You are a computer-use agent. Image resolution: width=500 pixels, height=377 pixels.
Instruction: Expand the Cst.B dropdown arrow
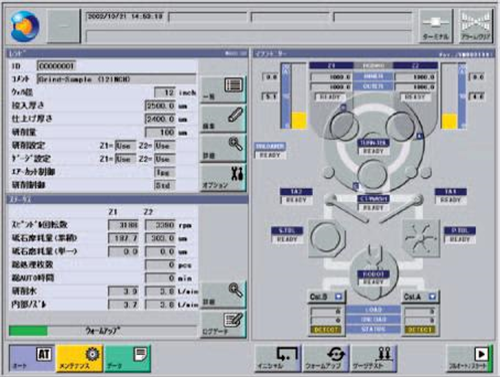[x=338, y=297]
